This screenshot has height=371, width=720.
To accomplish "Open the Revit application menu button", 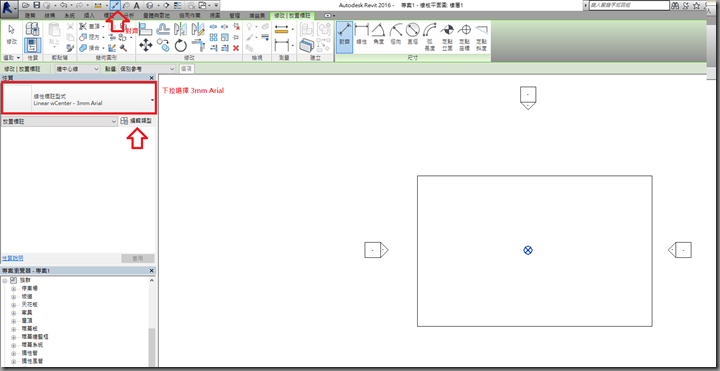I will point(10,9).
